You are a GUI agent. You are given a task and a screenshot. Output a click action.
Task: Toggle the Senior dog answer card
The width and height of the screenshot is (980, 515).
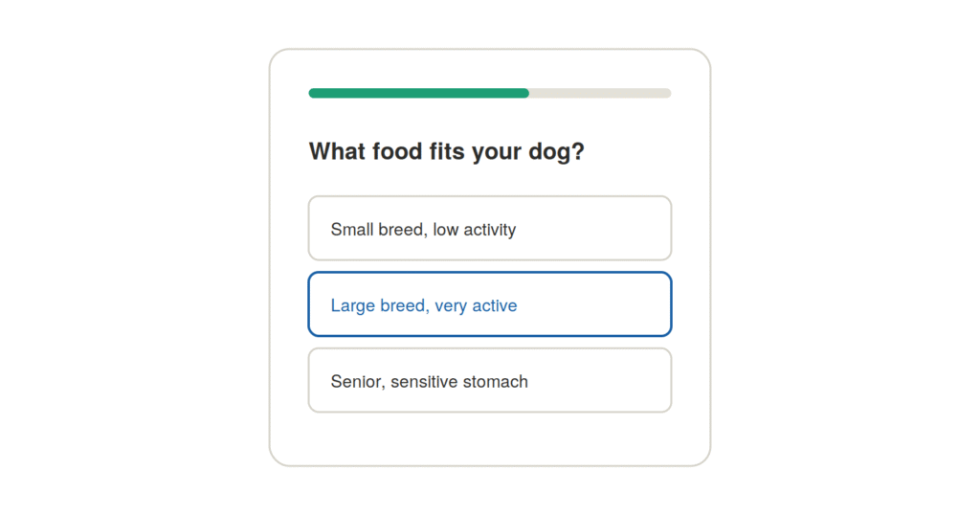point(489,380)
